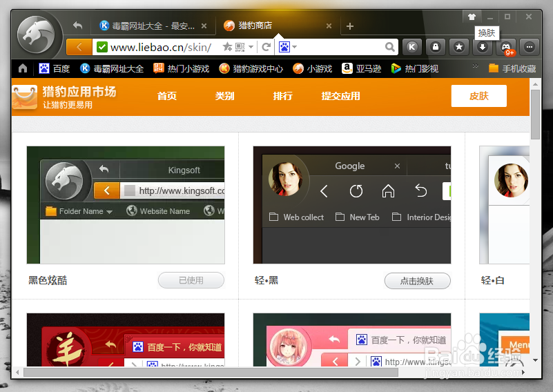Image resolution: width=553 pixels, height=392 pixels.
Task: Open the 小游戏 bookmark
Action: (313, 68)
